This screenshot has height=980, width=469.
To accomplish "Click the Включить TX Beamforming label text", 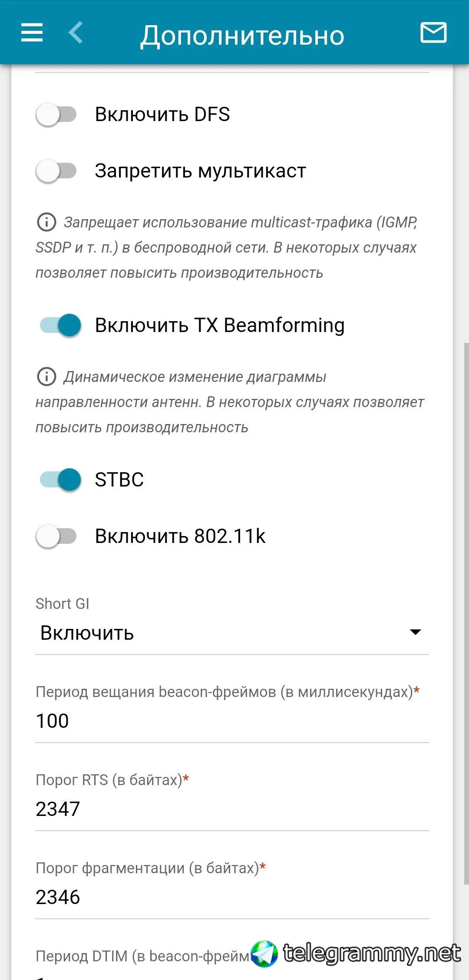I will point(220,325).
